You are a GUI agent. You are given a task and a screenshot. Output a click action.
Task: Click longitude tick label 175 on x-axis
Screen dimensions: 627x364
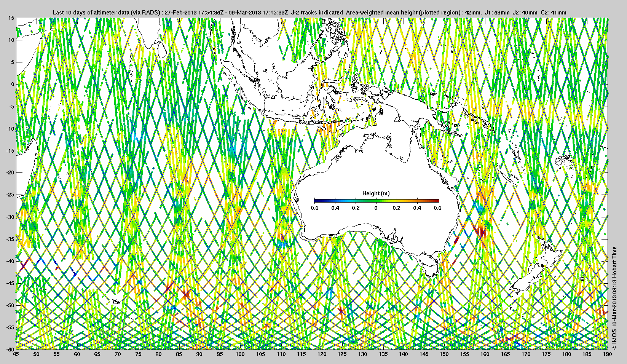coord(546,354)
